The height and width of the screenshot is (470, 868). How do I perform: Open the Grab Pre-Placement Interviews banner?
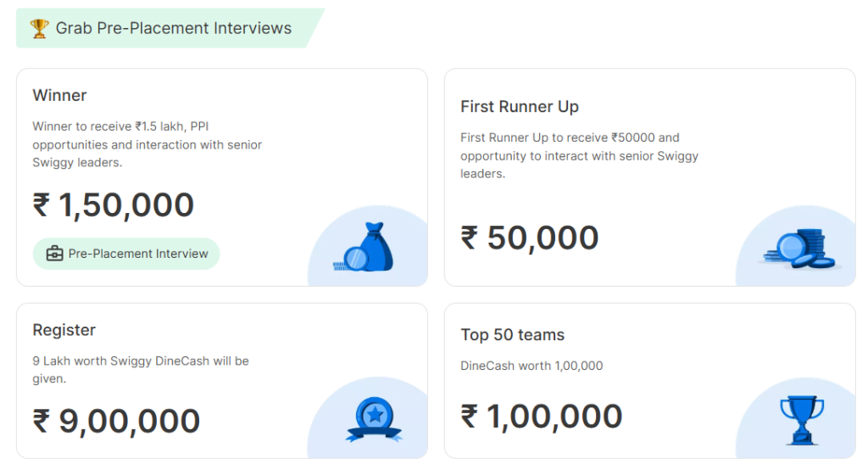tap(168, 29)
